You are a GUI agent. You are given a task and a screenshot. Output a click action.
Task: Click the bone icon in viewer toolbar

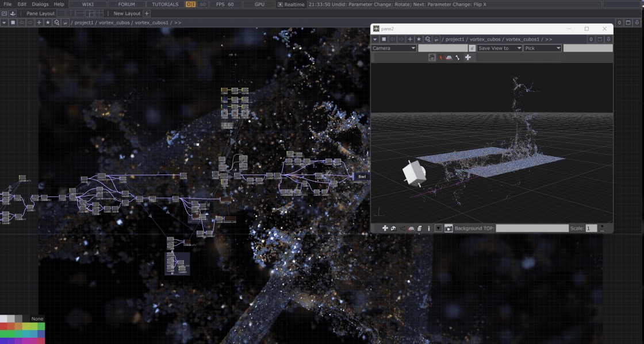(458, 57)
